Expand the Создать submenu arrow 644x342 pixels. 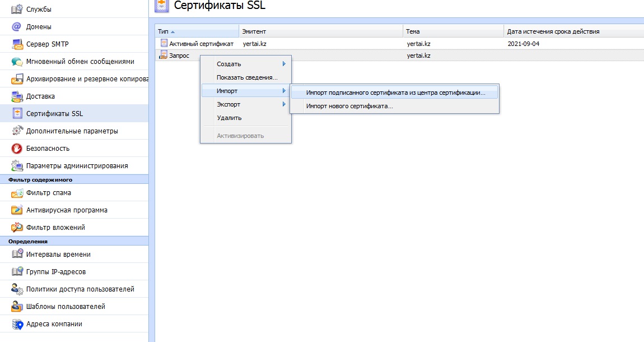(284, 64)
